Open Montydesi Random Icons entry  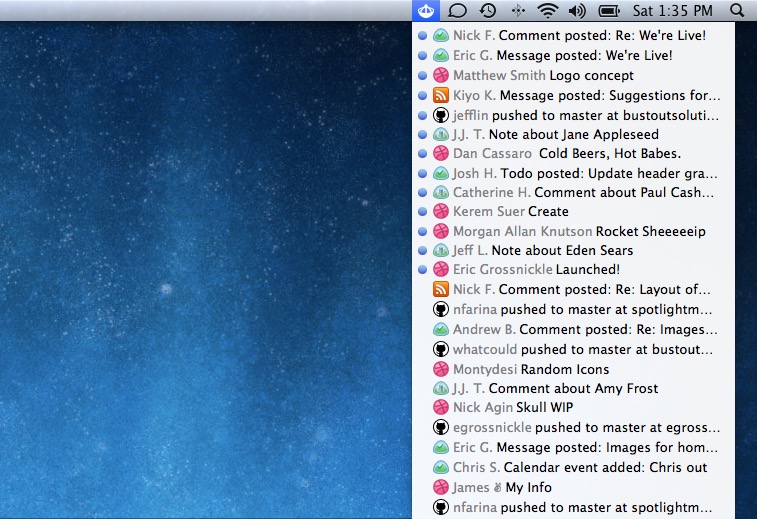(574, 369)
